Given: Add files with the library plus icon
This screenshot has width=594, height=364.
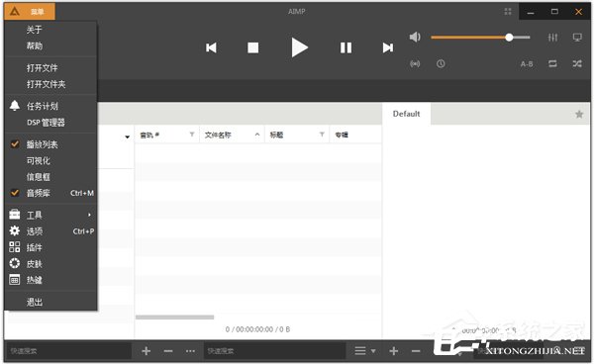Looking at the screenshot, I should pyautogui.click(x=147, y=351).
